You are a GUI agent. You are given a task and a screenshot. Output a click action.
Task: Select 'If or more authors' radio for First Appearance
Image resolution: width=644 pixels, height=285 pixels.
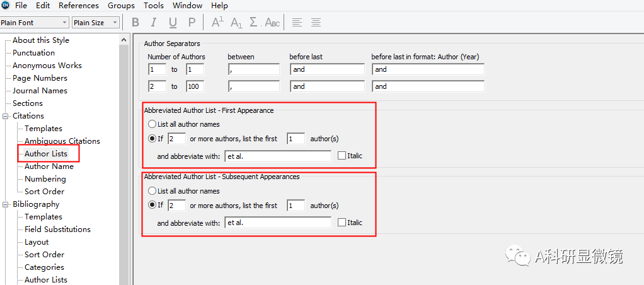152,139
